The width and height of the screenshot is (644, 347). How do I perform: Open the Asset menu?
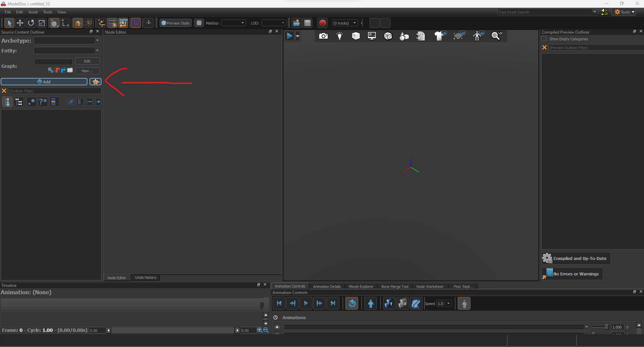click(x=33, y=12)
